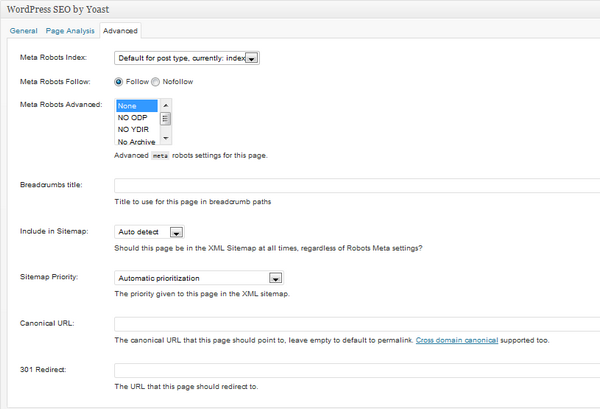Select the Follow radio button
600x409 pixels.
[119, 82]
